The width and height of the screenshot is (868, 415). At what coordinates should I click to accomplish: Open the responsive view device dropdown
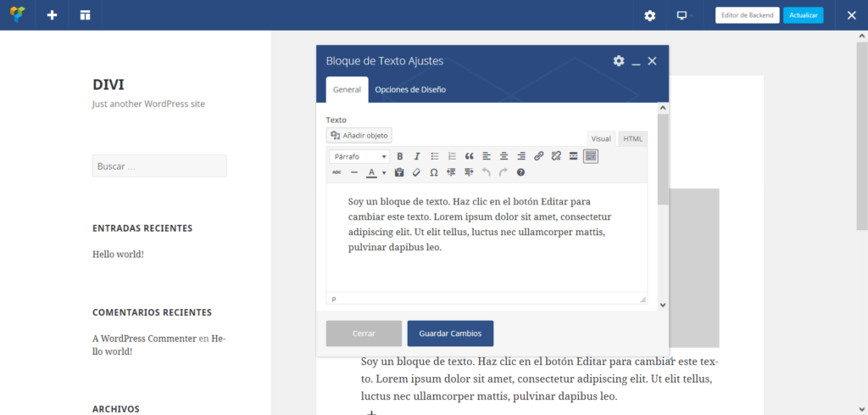(x=683, y=15)
